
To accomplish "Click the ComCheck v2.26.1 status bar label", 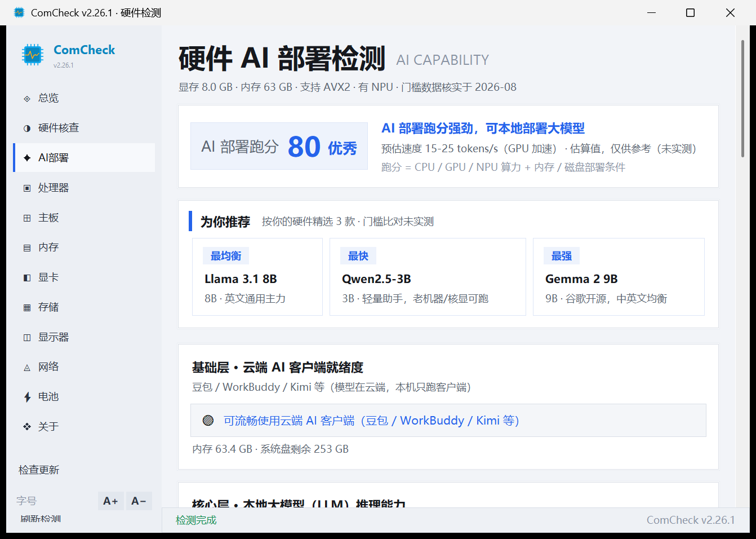I will pyautogui.click(x=691, y=520).
